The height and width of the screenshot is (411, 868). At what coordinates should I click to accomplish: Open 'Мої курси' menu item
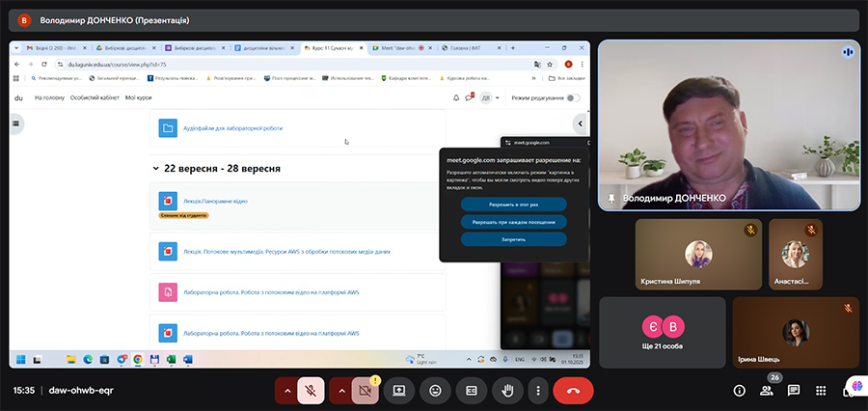[x=138, y=97]
